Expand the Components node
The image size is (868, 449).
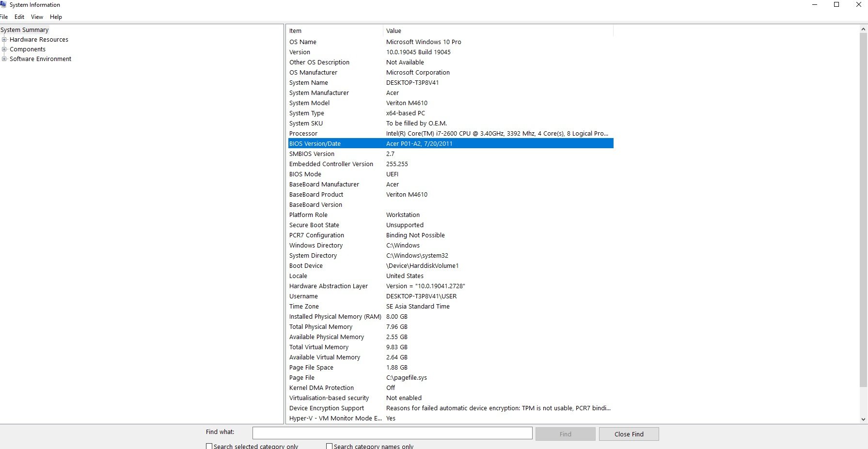[x=4, y=49]
